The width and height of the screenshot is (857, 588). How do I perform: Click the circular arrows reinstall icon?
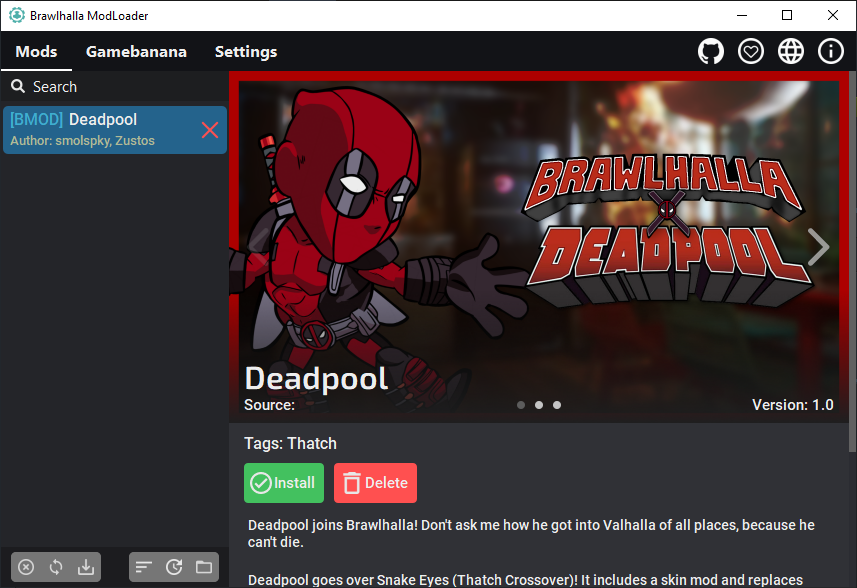tap(56, 567)
